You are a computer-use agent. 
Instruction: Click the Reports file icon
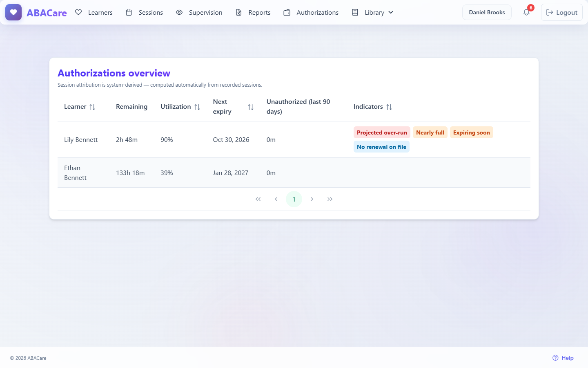pyautogui.click(x=239, y=12)
